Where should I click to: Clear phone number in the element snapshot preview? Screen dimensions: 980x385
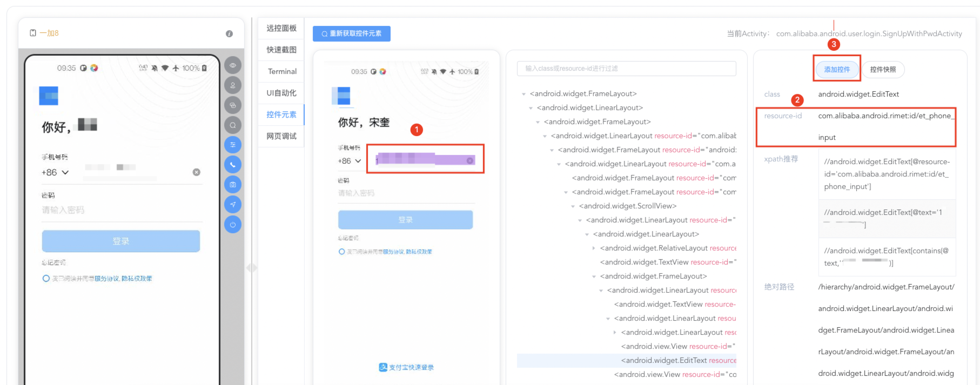click(x=470, y=160)
